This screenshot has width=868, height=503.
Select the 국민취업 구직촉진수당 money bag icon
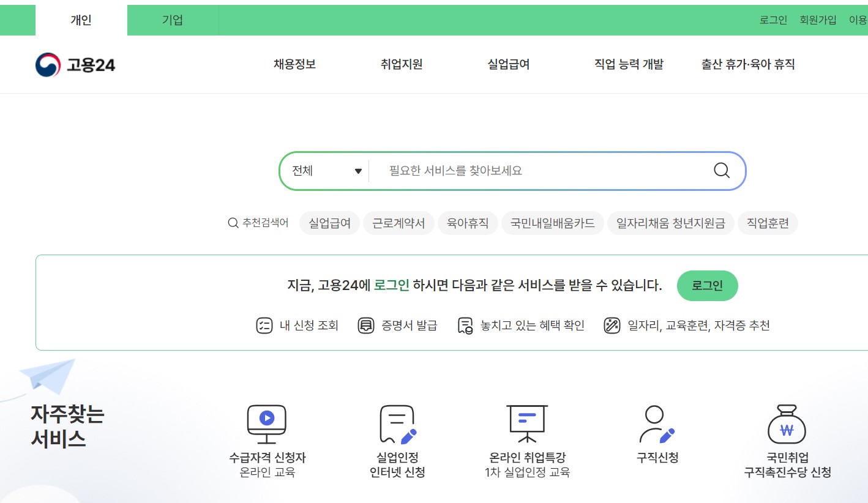(x=787, y=422)
